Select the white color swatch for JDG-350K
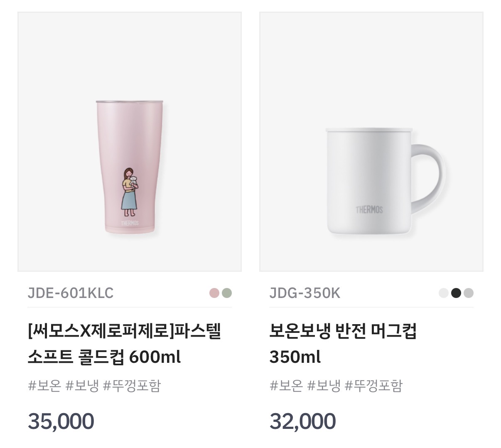 point(444,293)
